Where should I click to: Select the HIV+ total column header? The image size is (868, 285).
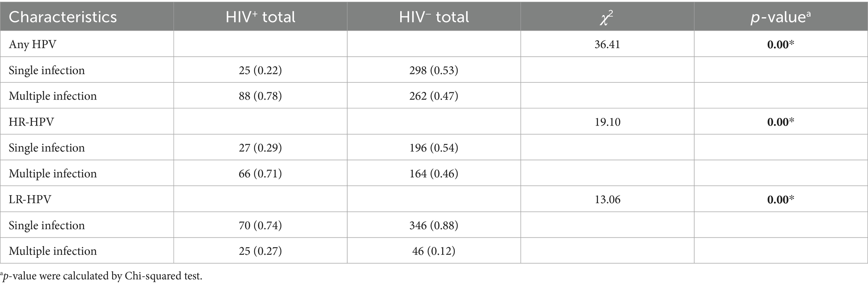(x=260, y=17)
